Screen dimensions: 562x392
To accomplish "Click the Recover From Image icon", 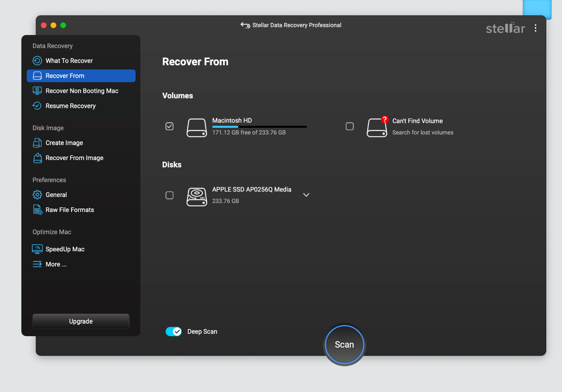I will click(37, 158).
